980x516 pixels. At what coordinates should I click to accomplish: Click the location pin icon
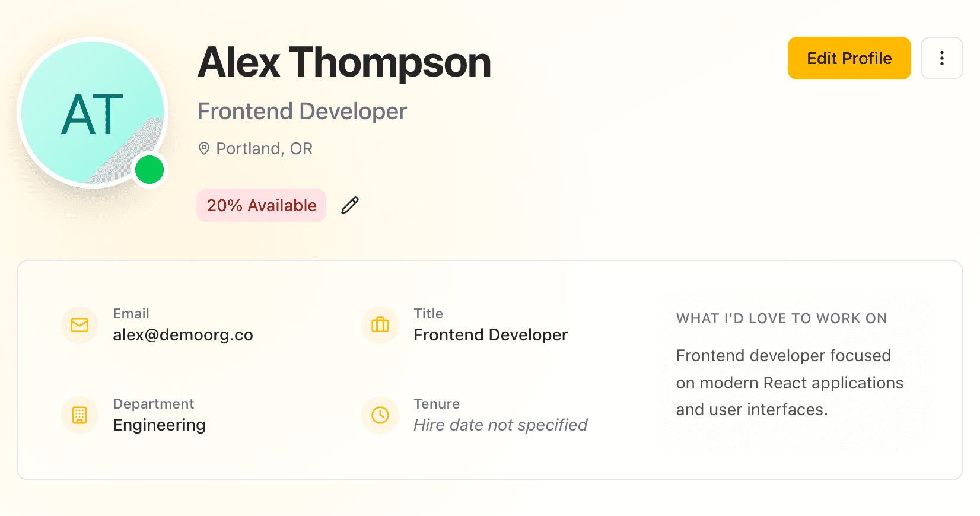coord(204,148)
